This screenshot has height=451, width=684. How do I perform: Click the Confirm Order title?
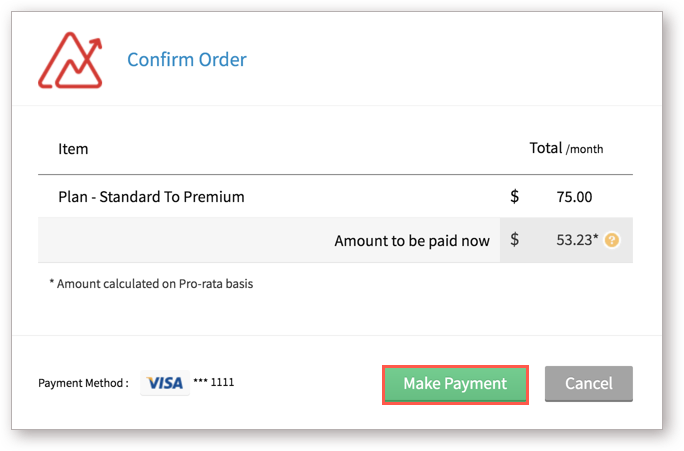pyautogui.click(x=186, y=60)
